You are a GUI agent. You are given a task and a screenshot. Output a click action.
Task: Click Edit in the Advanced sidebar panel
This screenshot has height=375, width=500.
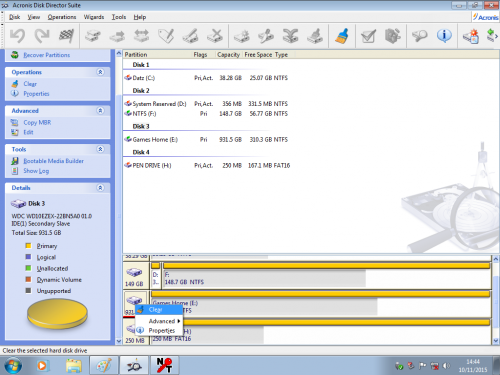(28, 132)
